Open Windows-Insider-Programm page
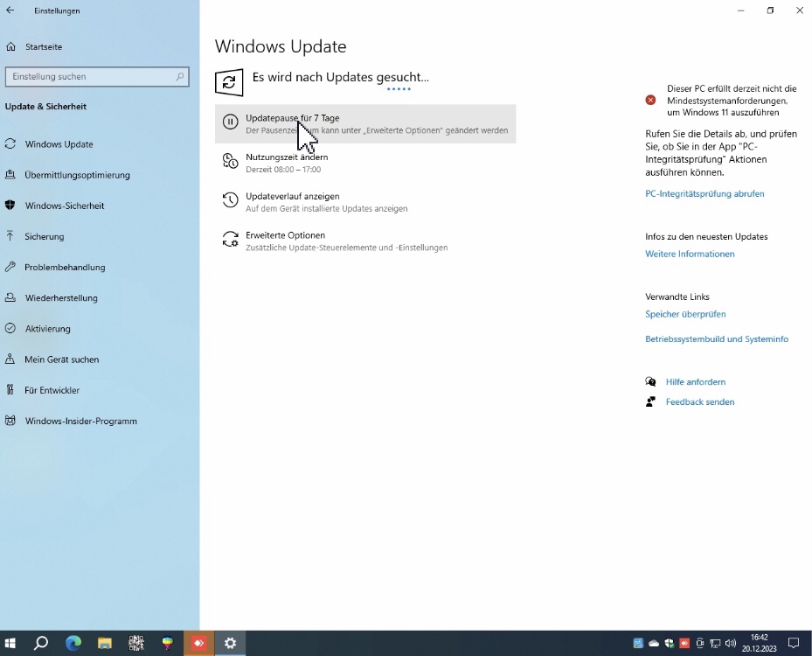 [x=80, y=422]
